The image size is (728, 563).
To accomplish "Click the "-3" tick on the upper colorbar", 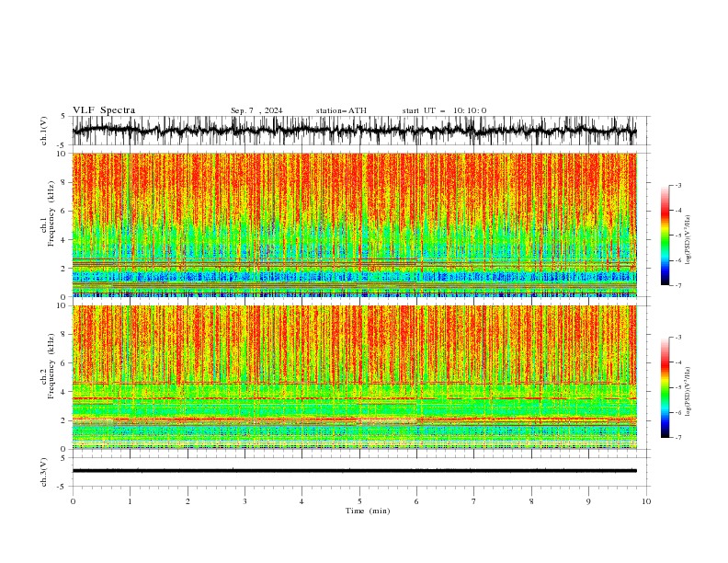I will click(x=677, y=185).
